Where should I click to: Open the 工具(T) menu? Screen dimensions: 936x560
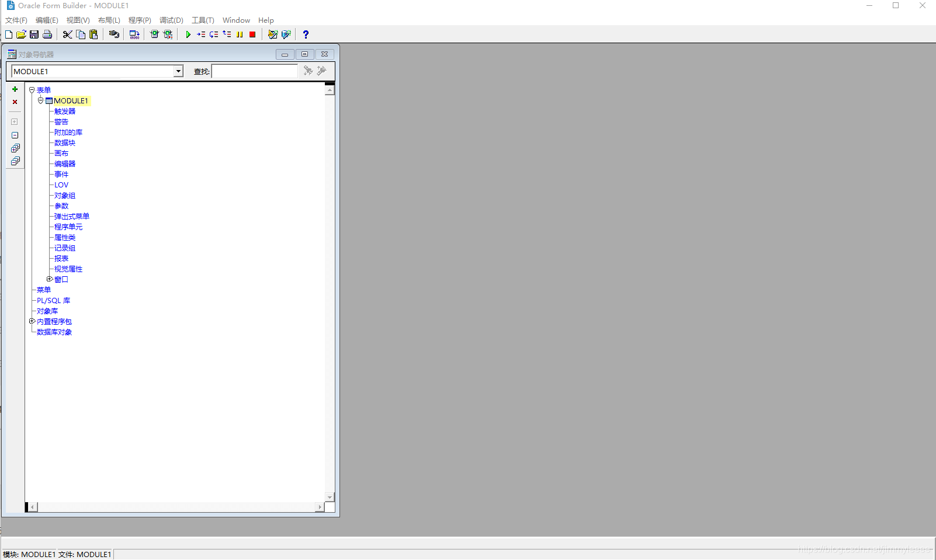tap(203, 20)
